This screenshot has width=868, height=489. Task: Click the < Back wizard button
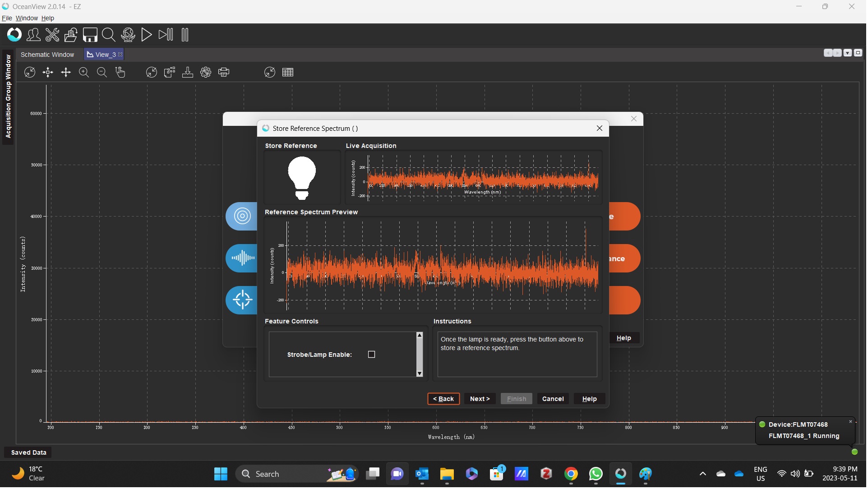[x=444, y=400]
